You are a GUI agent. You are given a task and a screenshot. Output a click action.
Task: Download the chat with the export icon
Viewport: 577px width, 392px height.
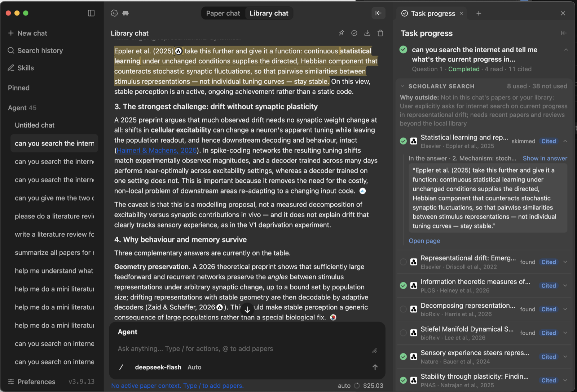pyautogui.click(x=367, y=33)
